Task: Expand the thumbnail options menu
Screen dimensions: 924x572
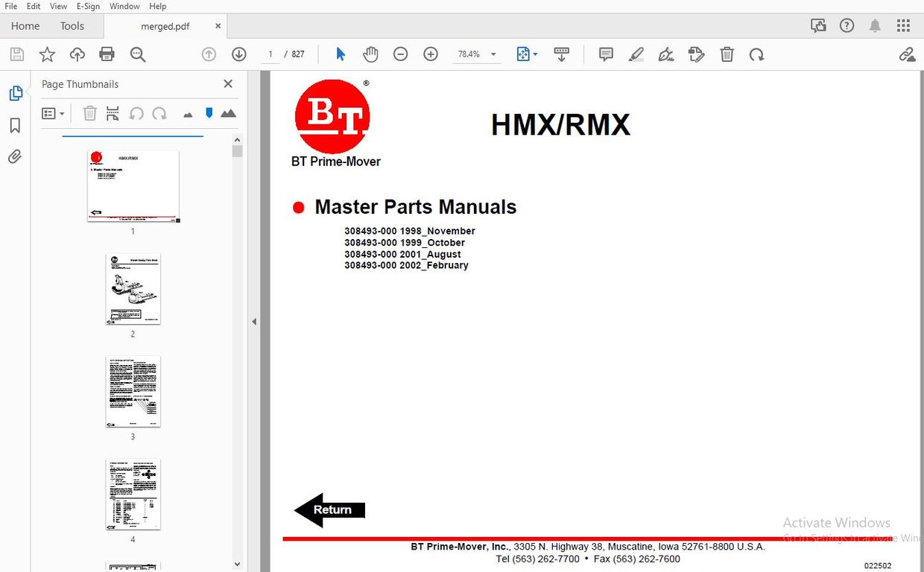Action: (52, 113)
